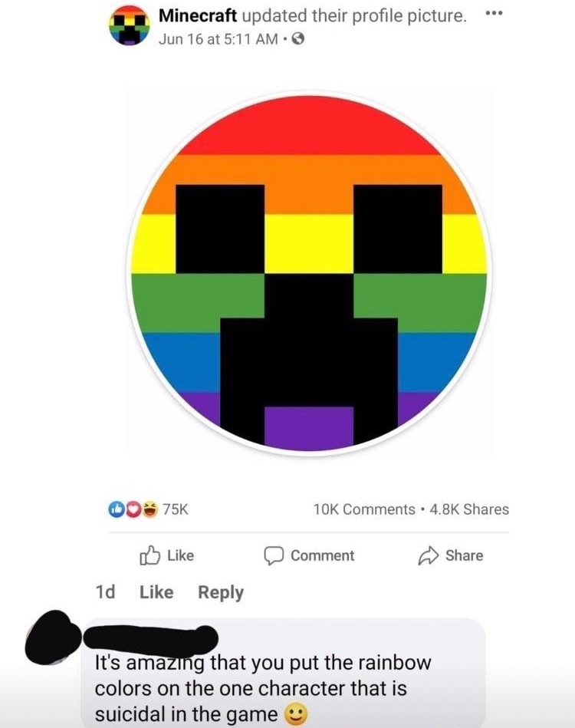Click the Comment speech bubble icon
Viewport: 575px width, 728px height.
click(x=274, y=555)
